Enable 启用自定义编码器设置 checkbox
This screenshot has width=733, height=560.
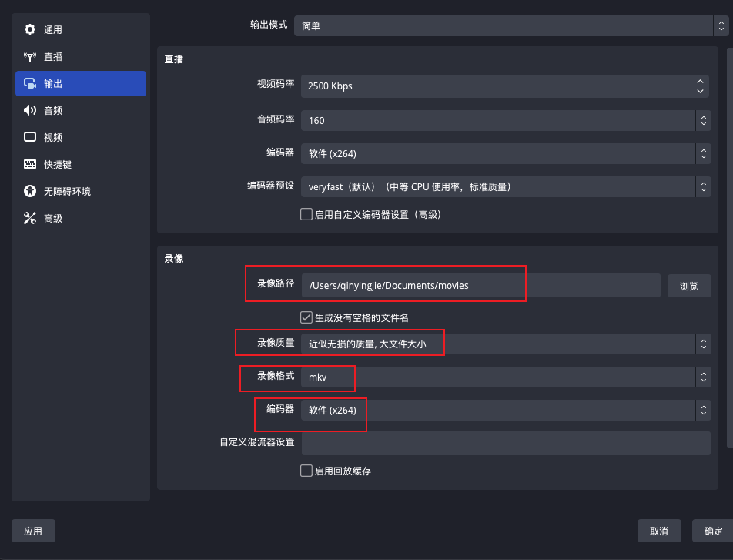(306, 214)
